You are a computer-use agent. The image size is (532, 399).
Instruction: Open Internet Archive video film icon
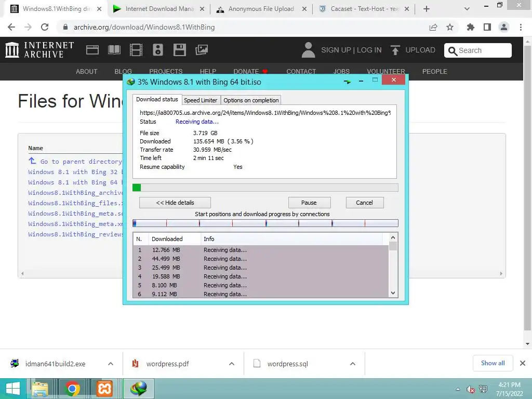[x=136, y=50]
